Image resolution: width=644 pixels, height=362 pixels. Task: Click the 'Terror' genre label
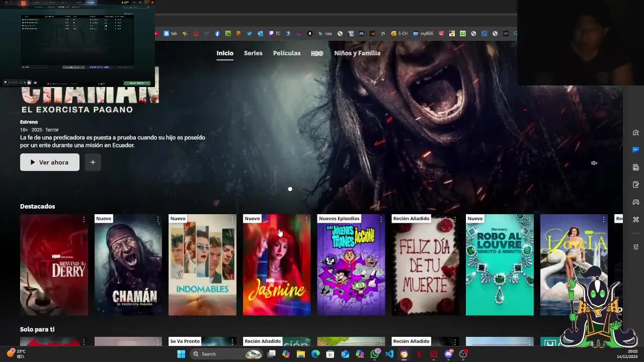click(x=52, y=130)
